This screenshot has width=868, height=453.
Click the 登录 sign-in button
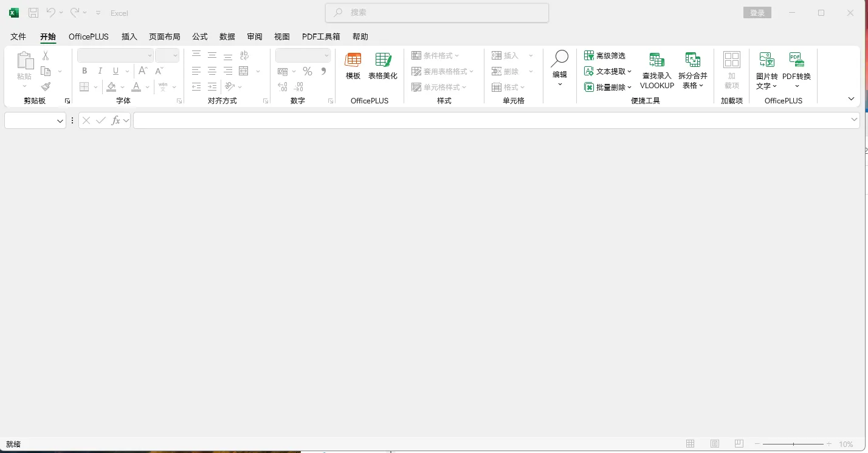click(x=757, y=13)
